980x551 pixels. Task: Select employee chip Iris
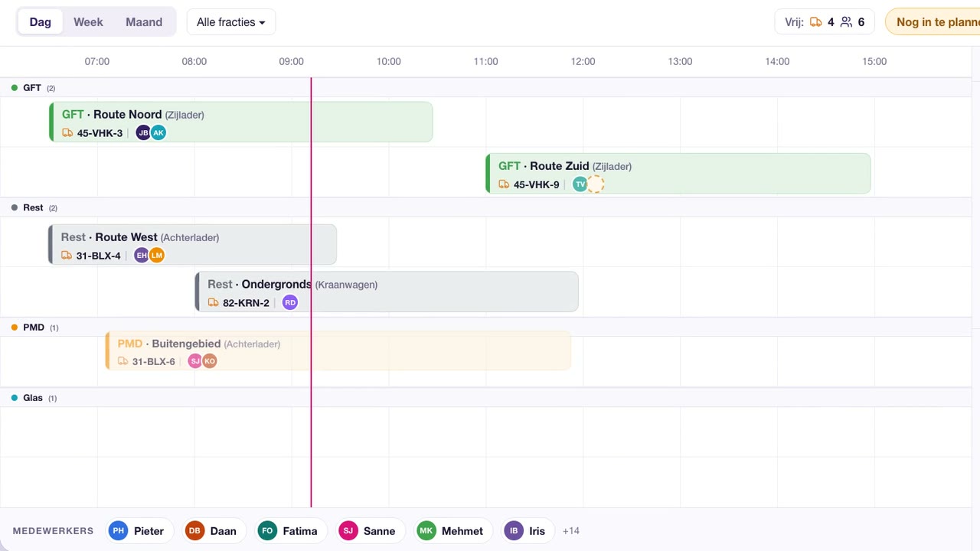(528, 531)
